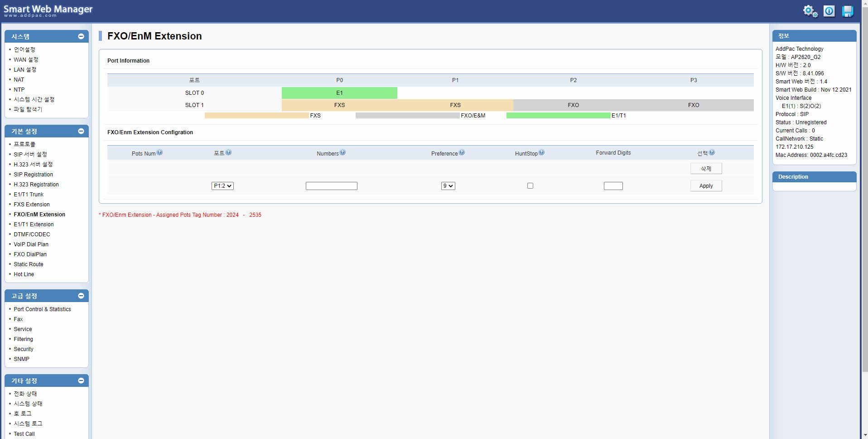868x439 pixels.
Task: Collapse the 고급 설정 sidebar section
Action: pos(81,296)
